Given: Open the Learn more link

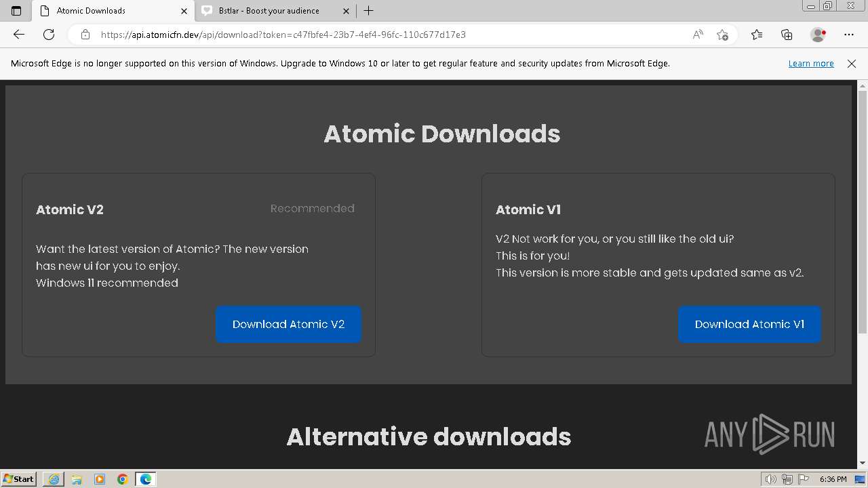Looking at the screenshot, I should 811,63.
